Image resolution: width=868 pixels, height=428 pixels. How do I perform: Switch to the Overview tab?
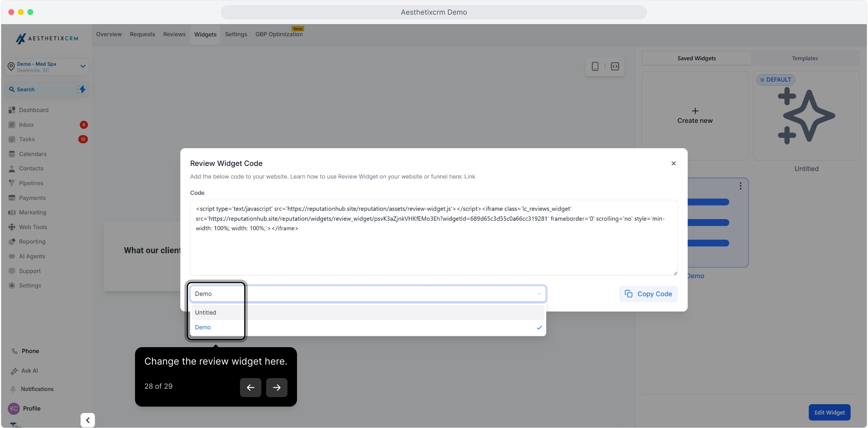click(109, 34)
